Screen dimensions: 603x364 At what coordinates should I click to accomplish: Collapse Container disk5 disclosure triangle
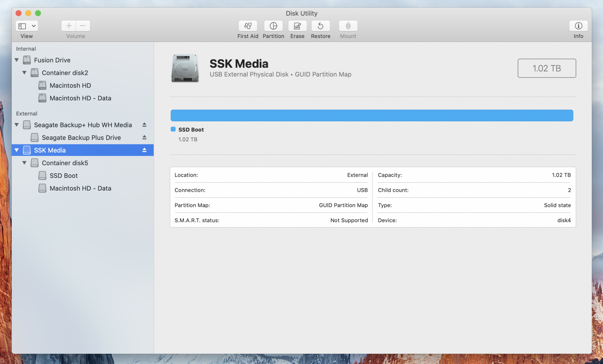(x=25, y=163)
